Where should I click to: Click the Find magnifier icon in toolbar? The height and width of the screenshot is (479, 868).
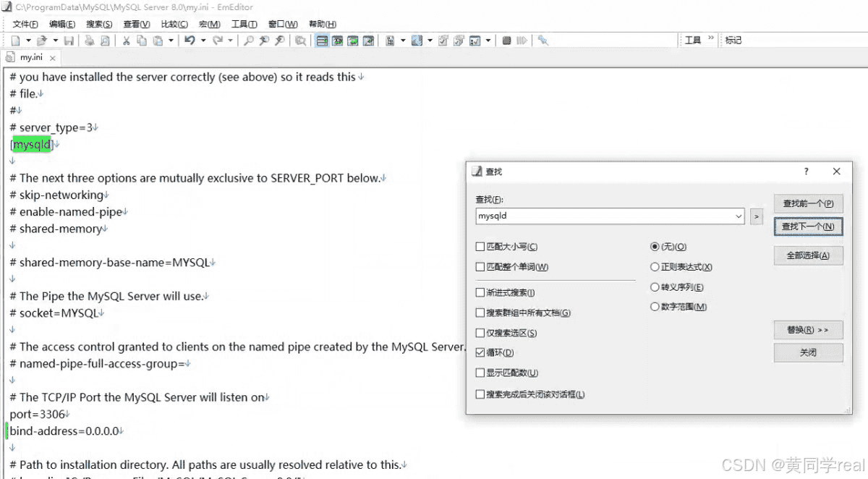tap(249, 41)
